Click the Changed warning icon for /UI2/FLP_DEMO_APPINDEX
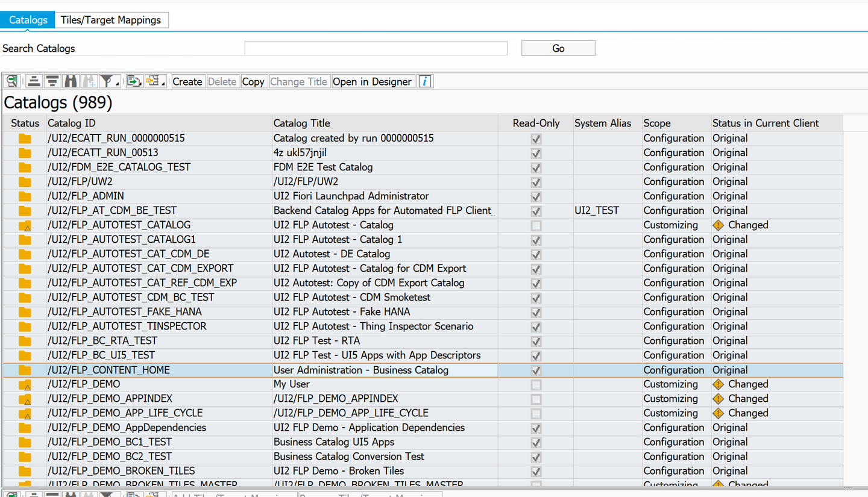 tap(718, 399)
